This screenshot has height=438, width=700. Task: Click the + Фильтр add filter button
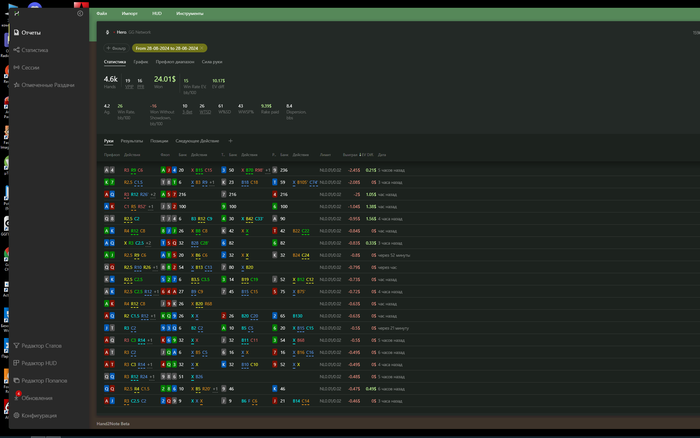[116, 48]
